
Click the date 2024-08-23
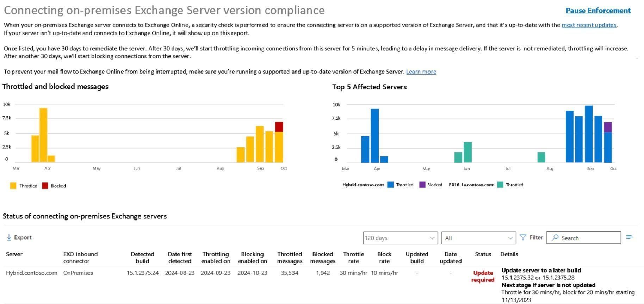tap(180, 273)
